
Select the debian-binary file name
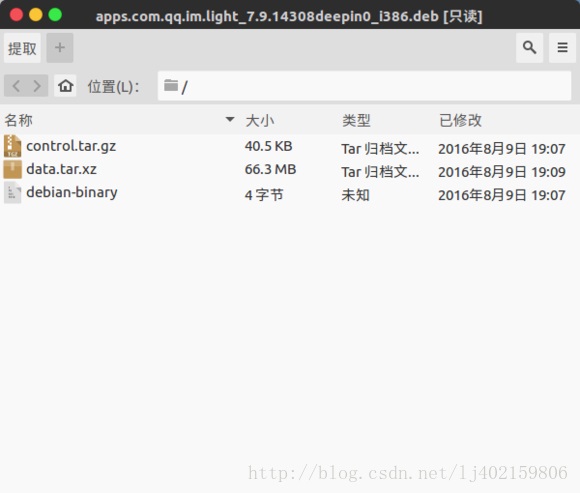tap(72, 192)
